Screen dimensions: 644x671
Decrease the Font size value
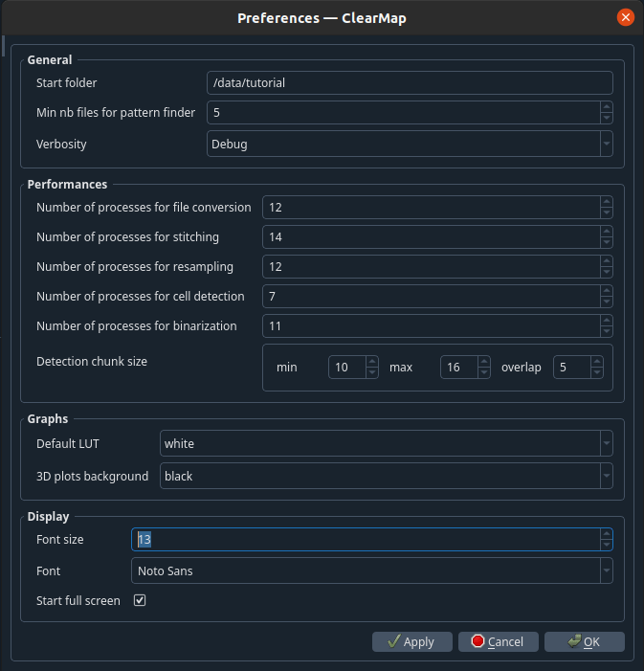pos(607,545)
